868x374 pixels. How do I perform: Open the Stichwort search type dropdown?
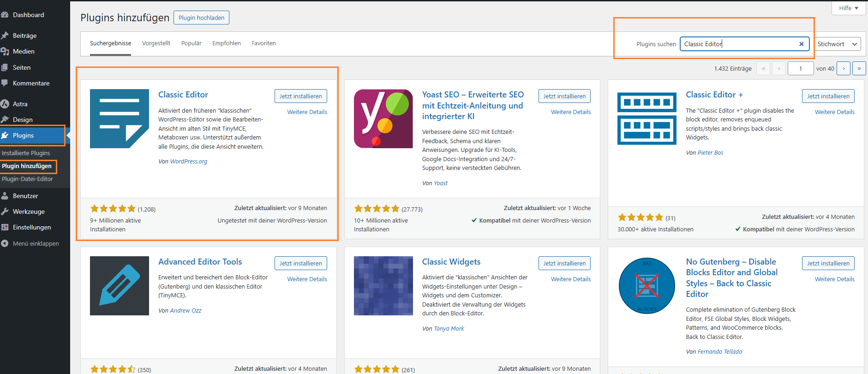pos(838,44)
